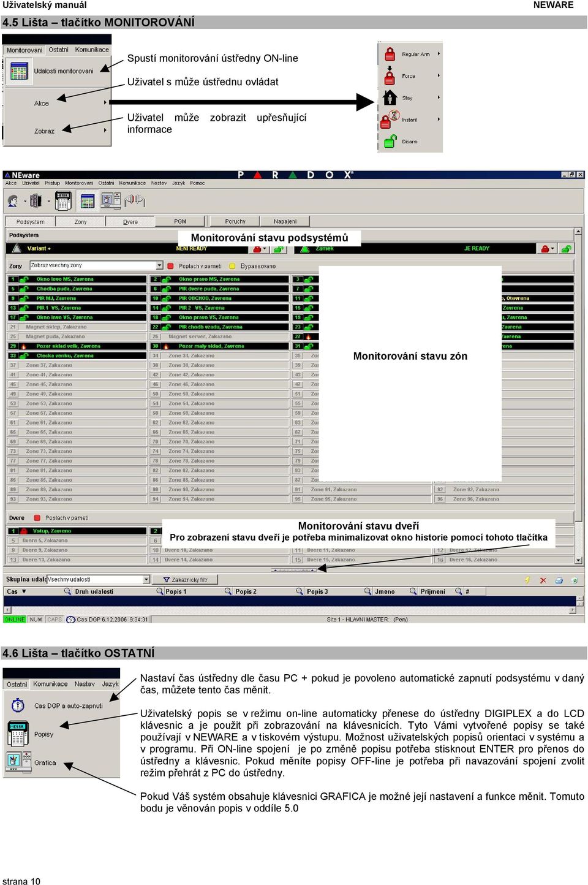Click the communication connection toolbar icon
The height and width of the screenshot is (885, 588).
(x=135, y=200)
